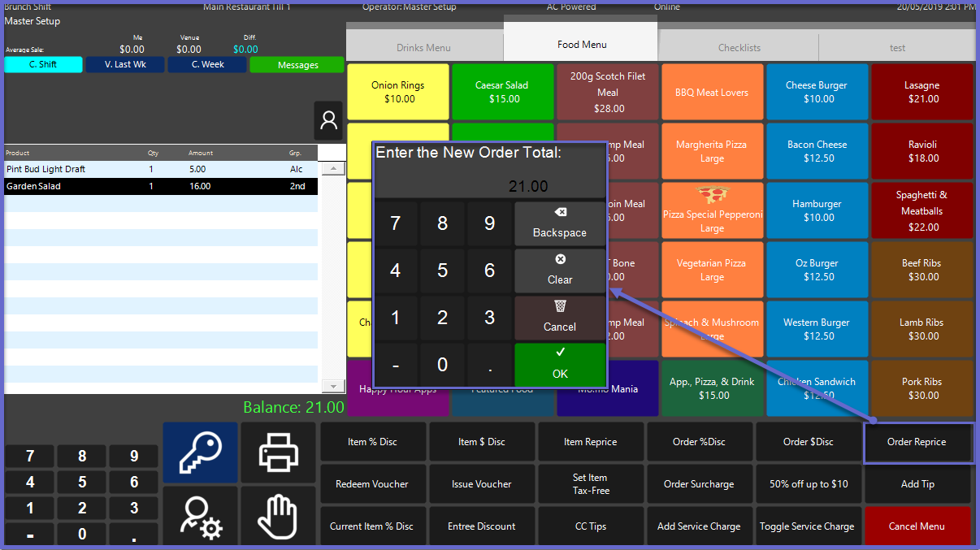The height and width of the screenshot is (550, 980).
Task: Click the hand stop icon button
Action: click(x=278, y=518)
